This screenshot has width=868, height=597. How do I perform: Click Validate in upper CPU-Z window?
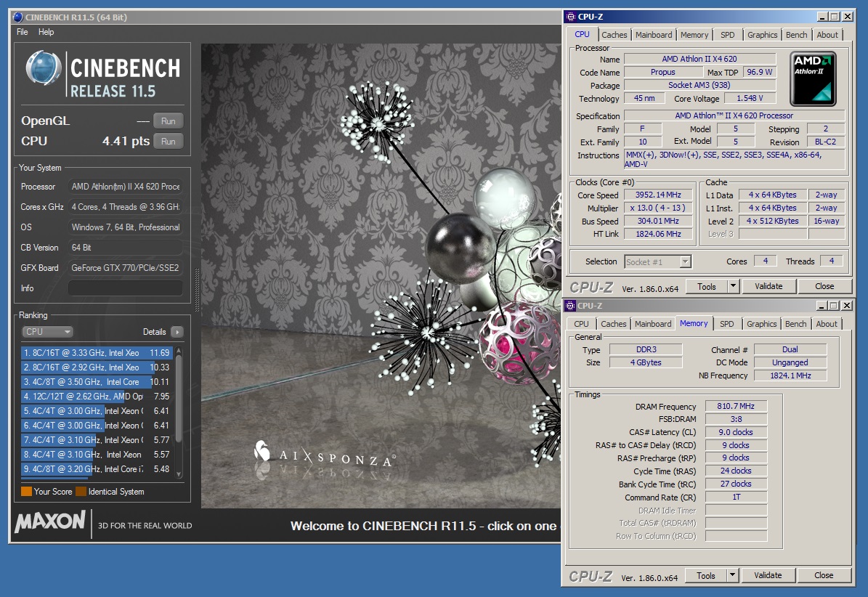pos(768,286)
